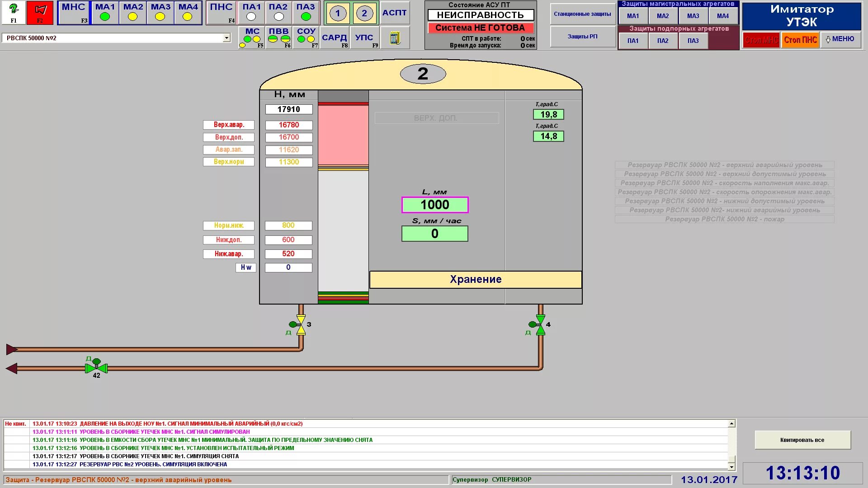Select МА1 unit with green indicator
This screenshot has height=488, width=868.
105,13
